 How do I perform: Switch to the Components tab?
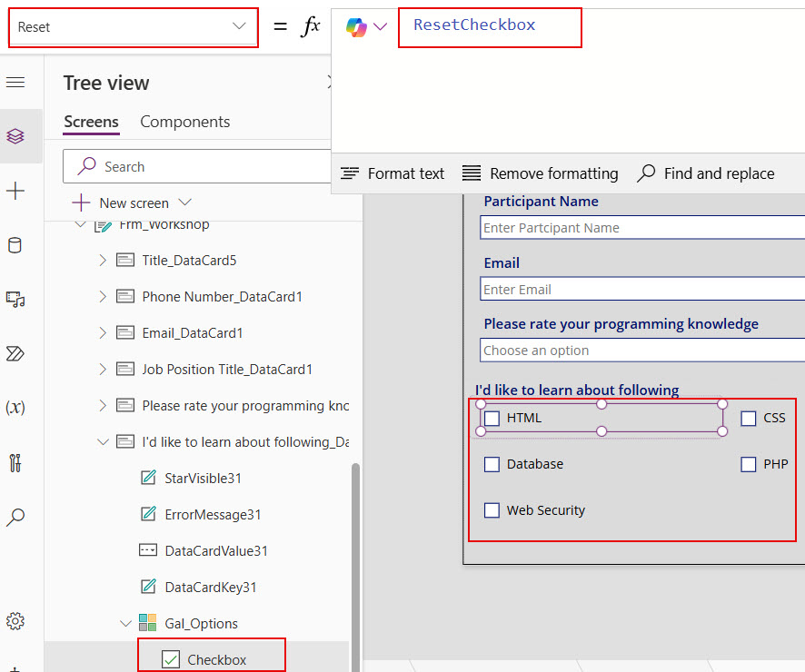184,122
